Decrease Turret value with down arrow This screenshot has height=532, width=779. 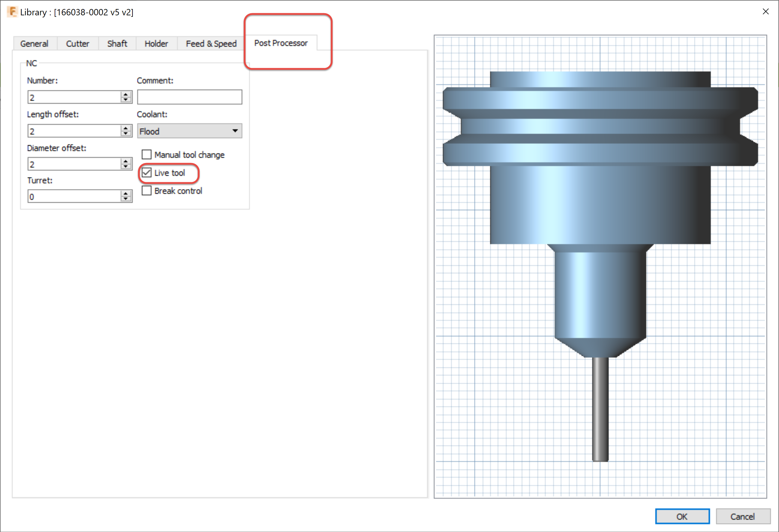(126, 199)
